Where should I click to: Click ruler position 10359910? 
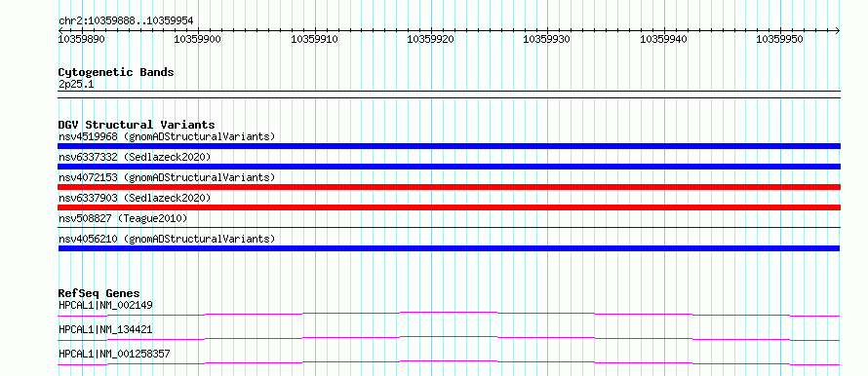tap(314, 39)
